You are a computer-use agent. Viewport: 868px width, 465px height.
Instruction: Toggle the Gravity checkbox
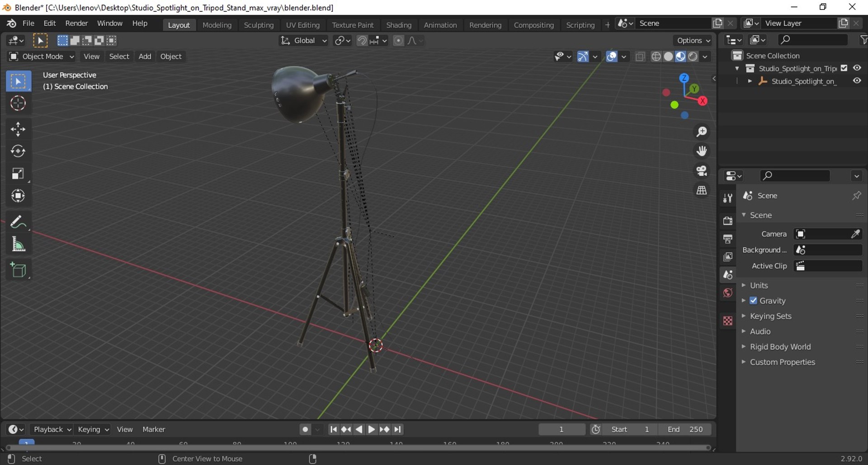753,301
